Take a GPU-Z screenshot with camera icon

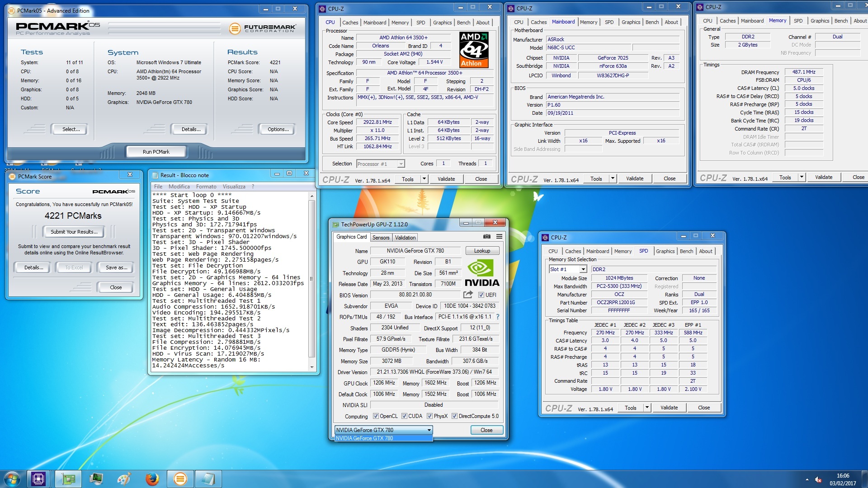tap(486, 237)
